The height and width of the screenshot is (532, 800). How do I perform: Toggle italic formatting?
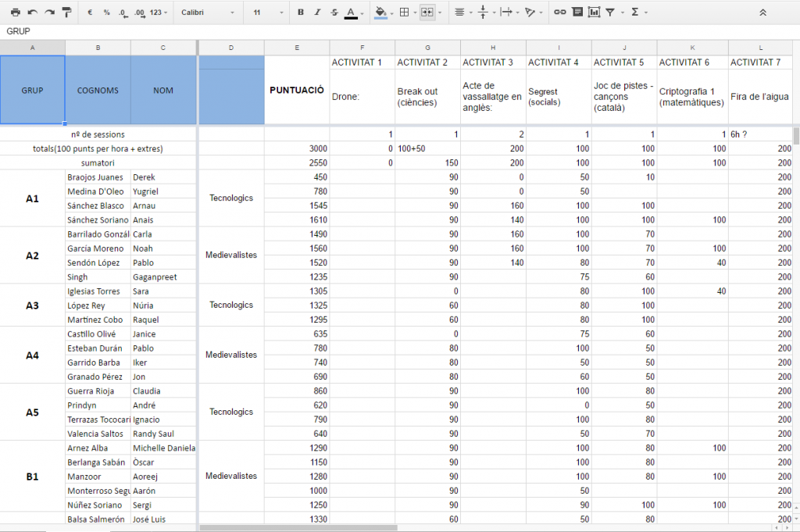[317, 12]
